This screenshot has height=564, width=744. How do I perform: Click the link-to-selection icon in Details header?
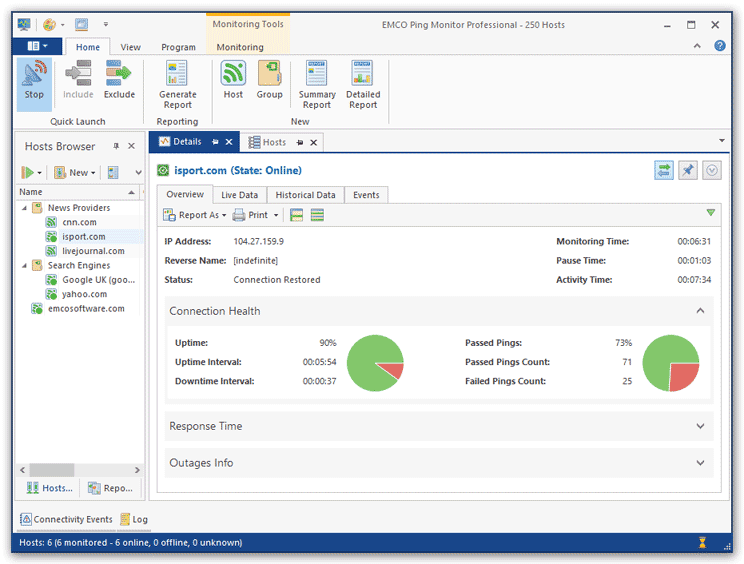click(663, 170)
